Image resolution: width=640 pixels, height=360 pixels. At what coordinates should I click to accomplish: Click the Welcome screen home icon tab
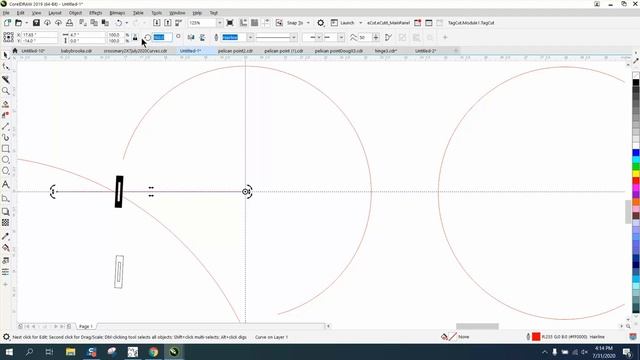15,51
